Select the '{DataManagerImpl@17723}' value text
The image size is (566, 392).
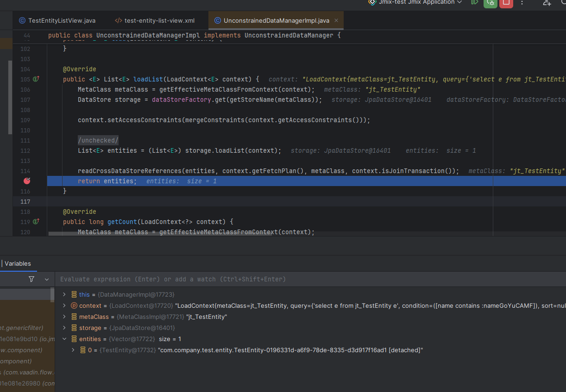(x=136, y=294)
